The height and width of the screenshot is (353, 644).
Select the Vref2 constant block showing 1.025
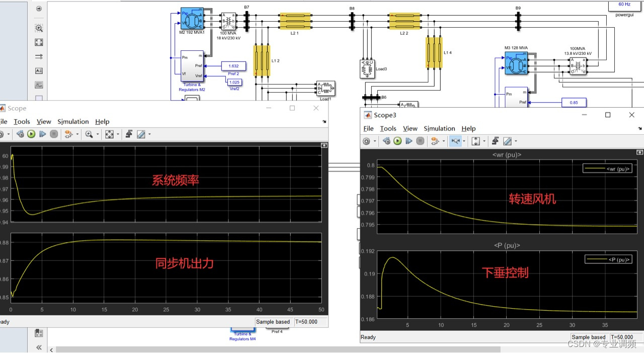233,82
